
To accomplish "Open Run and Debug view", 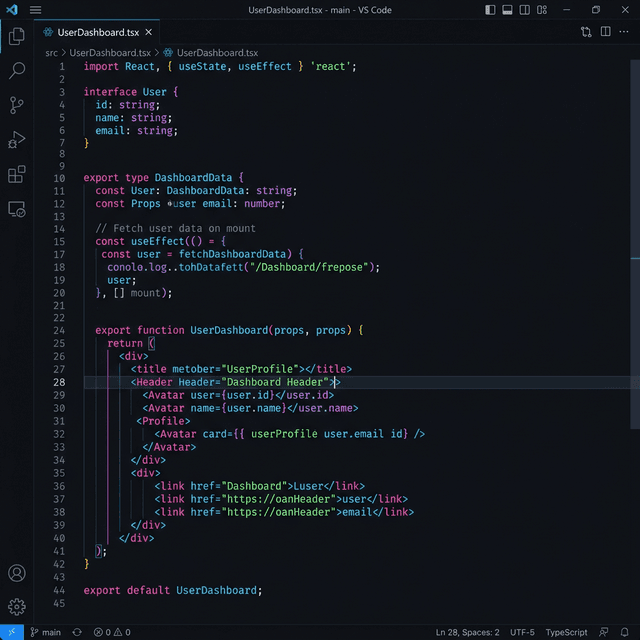I will pyautogui.click(x=16, y=140).
